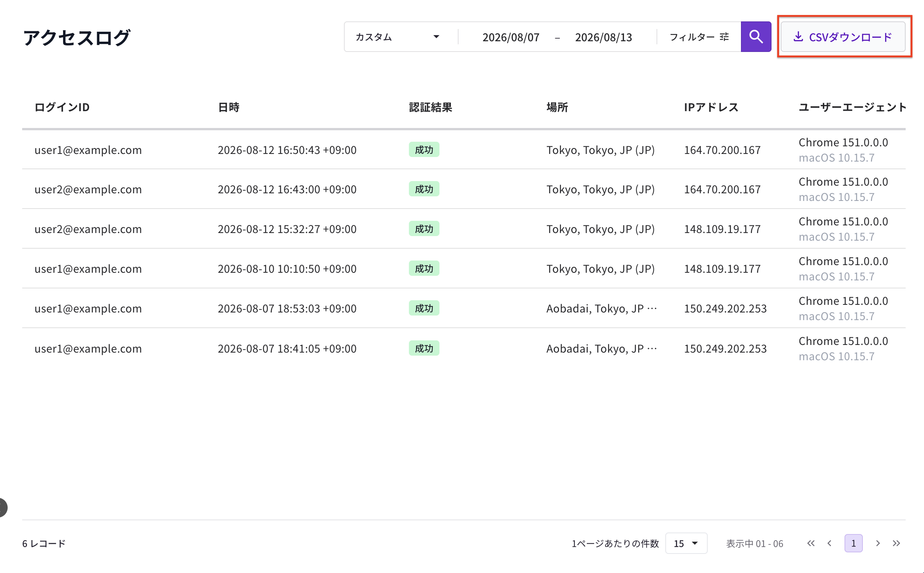Click timestamp 2026-08-10 10:10:50 +09:00

[x=287, y=269]
